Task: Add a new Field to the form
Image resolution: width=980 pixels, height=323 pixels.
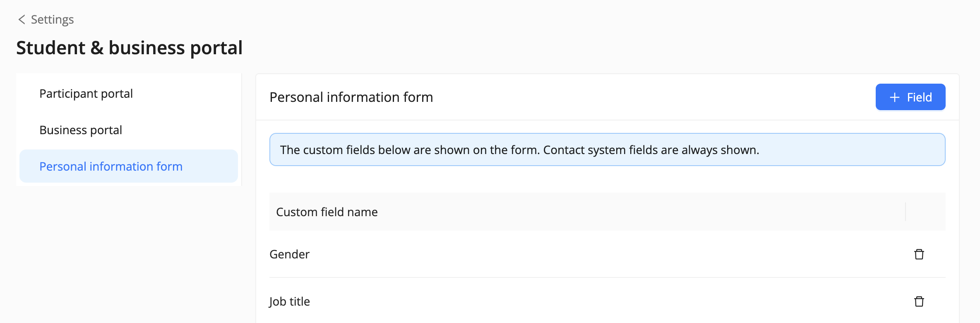Action: click(x=910, y=97)
